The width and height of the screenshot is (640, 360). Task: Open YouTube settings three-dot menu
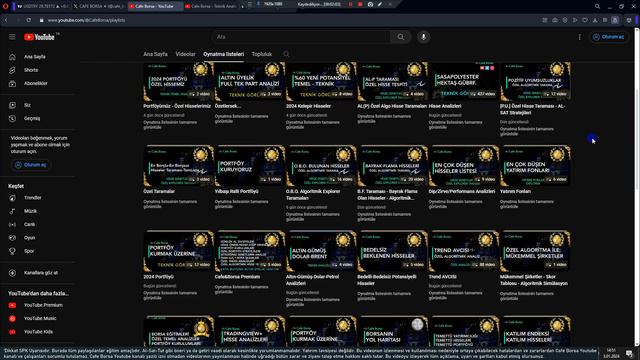[580, 37]
